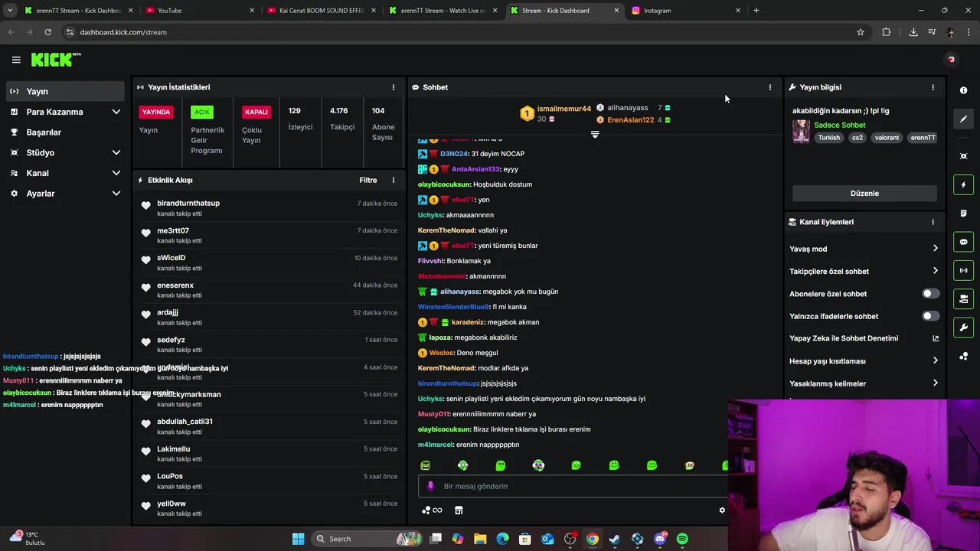The width and height of the screenshot is (980, 551).
Task: Open a new browser tab
Action: 756,11
